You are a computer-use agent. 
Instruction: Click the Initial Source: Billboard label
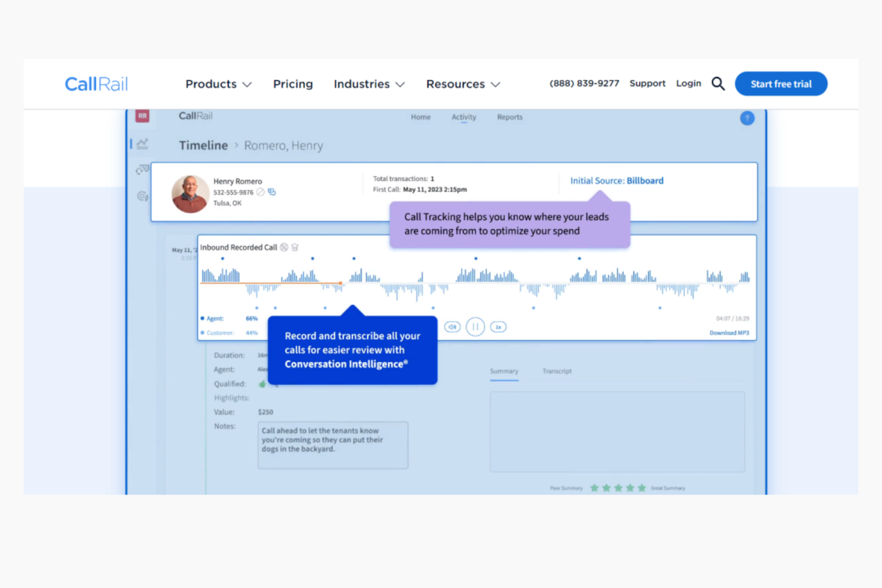[x=617, y=181]
